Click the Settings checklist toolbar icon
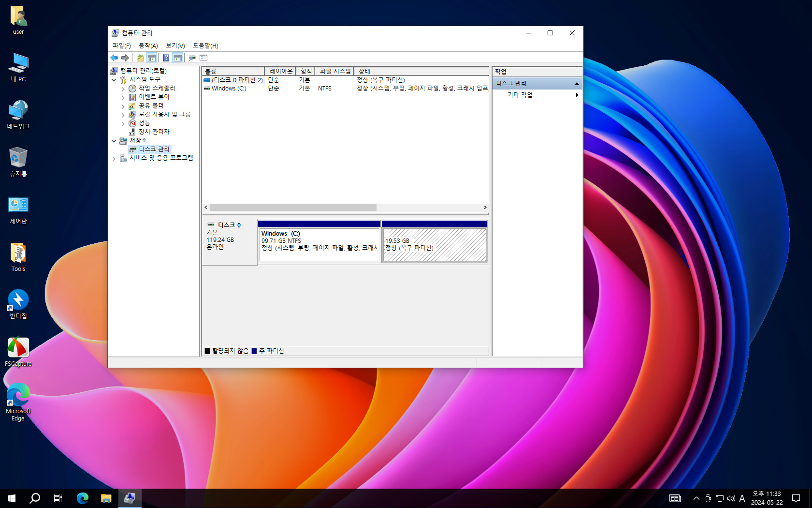 coord(203,58)
